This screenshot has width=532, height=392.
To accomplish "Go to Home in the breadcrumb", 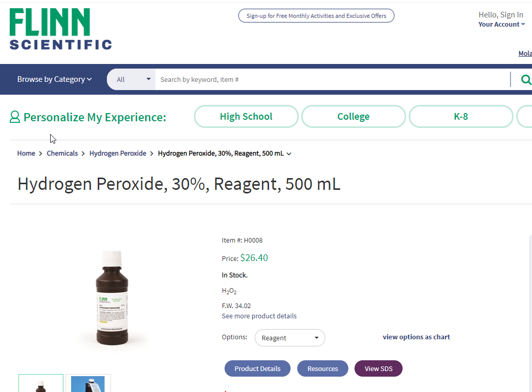I will (26, 154).
